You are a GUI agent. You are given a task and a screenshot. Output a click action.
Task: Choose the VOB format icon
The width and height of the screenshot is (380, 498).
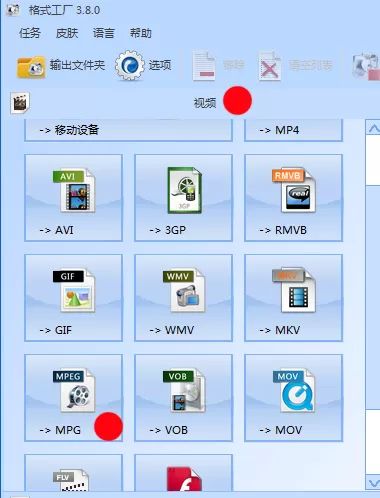(184, 390)
